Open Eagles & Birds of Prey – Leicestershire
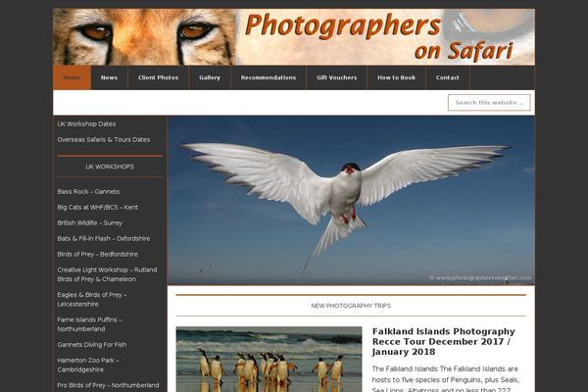The image size is (588, 392). tap(92, 299)
